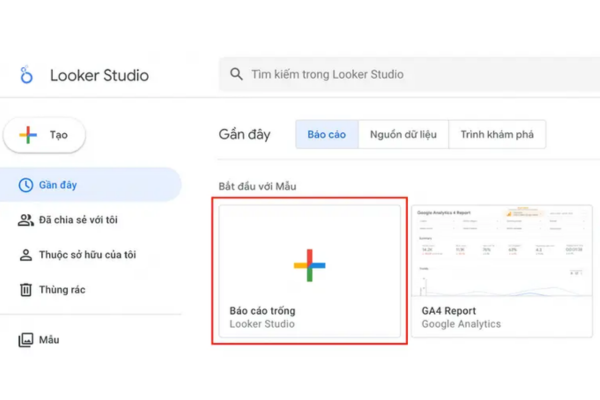Viewport: 600px width, 400px height.
Task: Click the gallery icon next to Mẫu
Action: click(x=26, y=340)
